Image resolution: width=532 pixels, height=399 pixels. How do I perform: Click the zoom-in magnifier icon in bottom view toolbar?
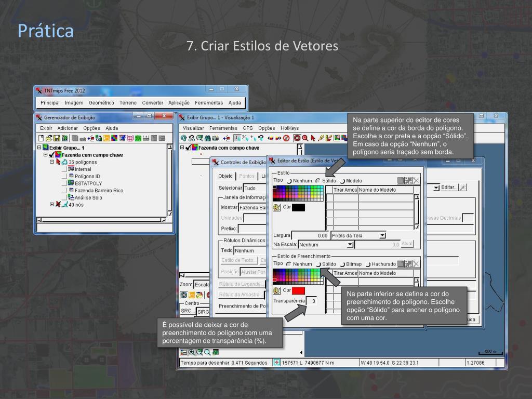(192, 352)
